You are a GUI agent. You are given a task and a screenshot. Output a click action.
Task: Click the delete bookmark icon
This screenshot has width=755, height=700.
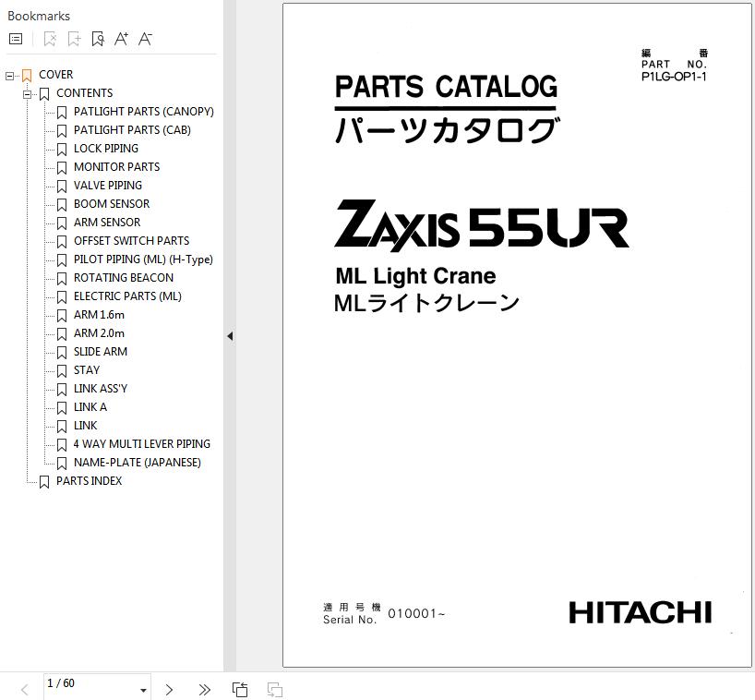[50, 39]
